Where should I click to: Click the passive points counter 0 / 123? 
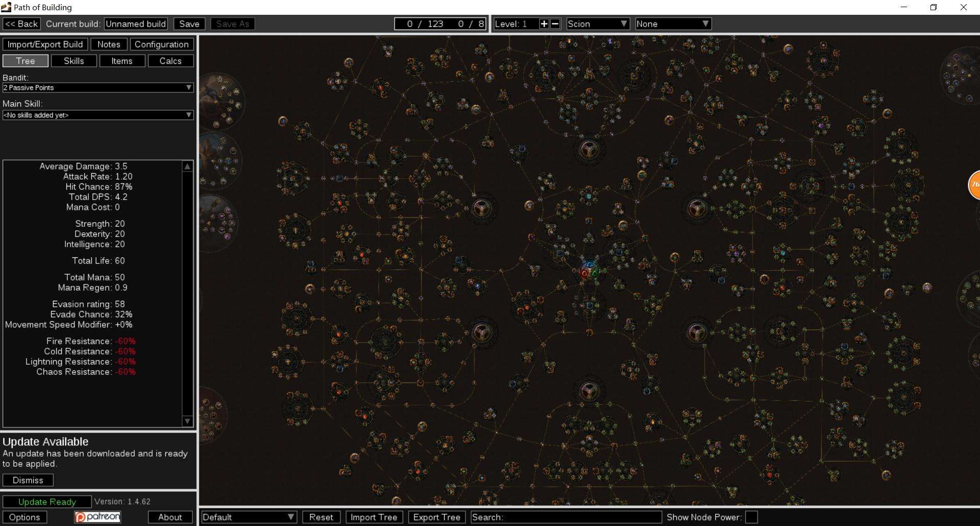(x=425, y=24)
